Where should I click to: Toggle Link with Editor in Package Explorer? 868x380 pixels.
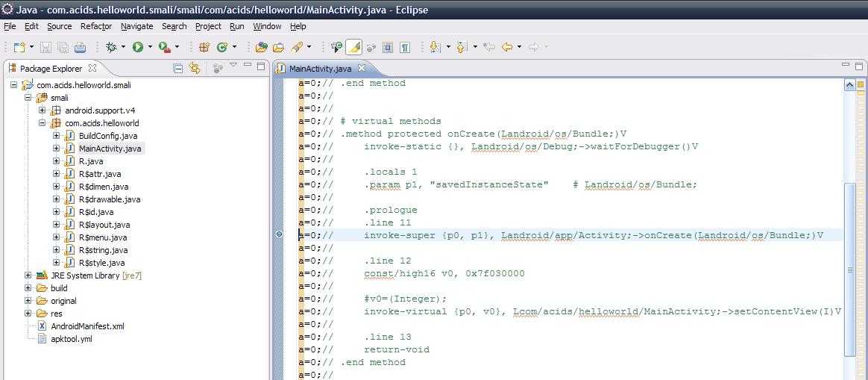pos(195,68)
